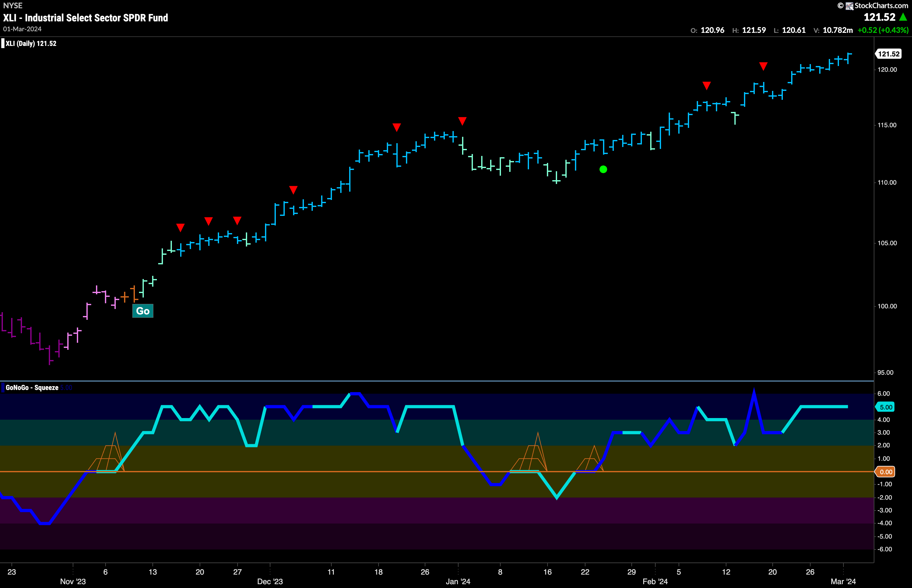Screen dimensions: 912x588
Task: Click the -6.00 oscillator axis label
Action: [x=885, y=549]
